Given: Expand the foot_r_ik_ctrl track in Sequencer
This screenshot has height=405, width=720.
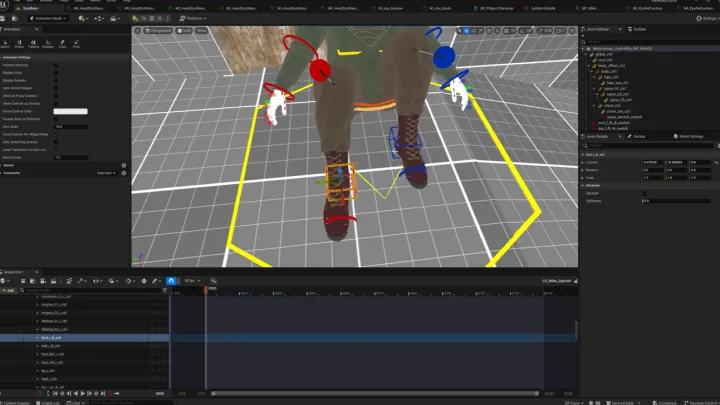Looking at the screenshot, I should 38,338.
